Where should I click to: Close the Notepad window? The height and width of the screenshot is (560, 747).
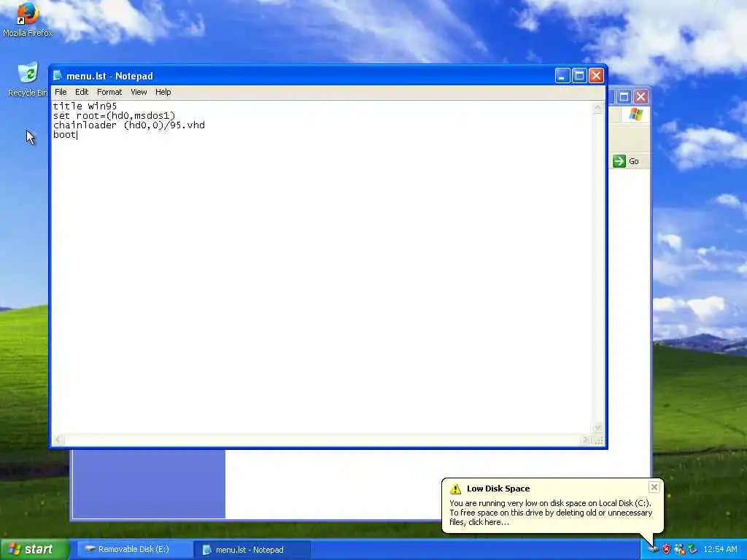click(597, 76)
